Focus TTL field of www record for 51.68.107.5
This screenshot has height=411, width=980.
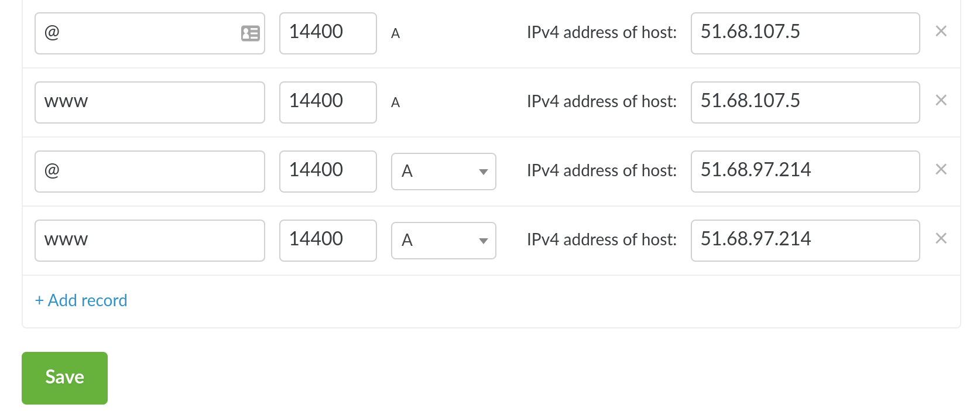pyautogui.click(x=327, y=102)
